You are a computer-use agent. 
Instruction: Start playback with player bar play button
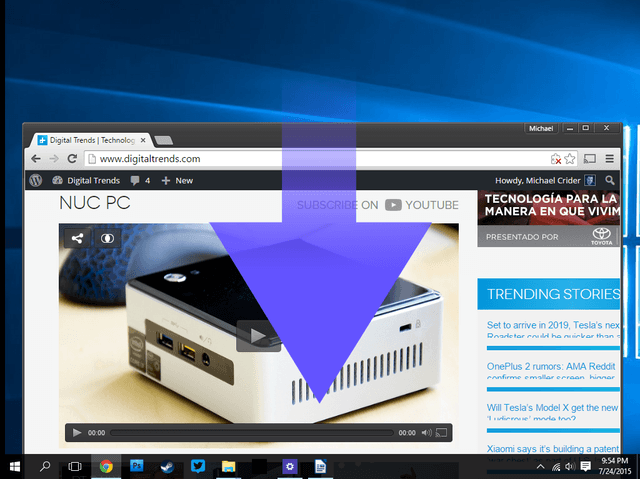76,432
